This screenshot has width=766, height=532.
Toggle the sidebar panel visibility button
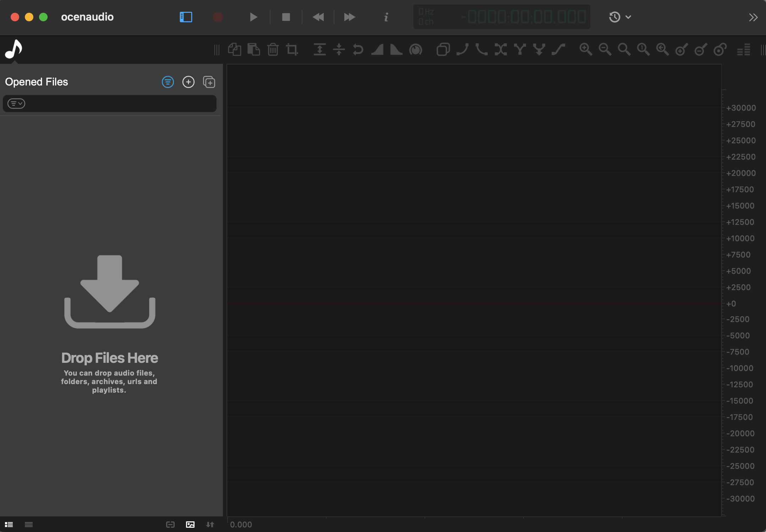186,17
